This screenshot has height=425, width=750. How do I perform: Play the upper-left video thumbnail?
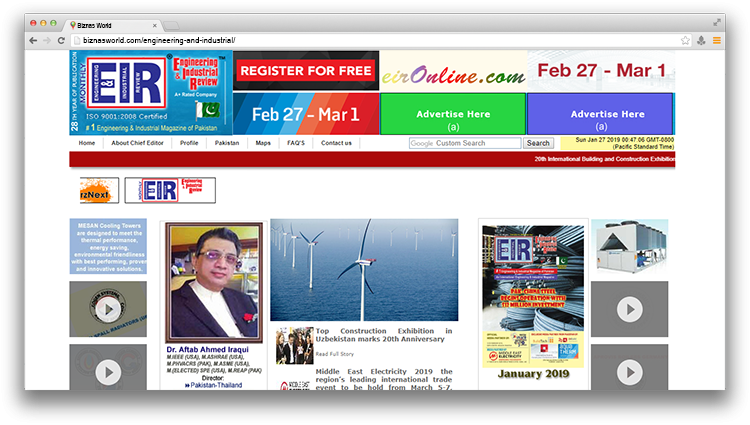pos(107,308)
